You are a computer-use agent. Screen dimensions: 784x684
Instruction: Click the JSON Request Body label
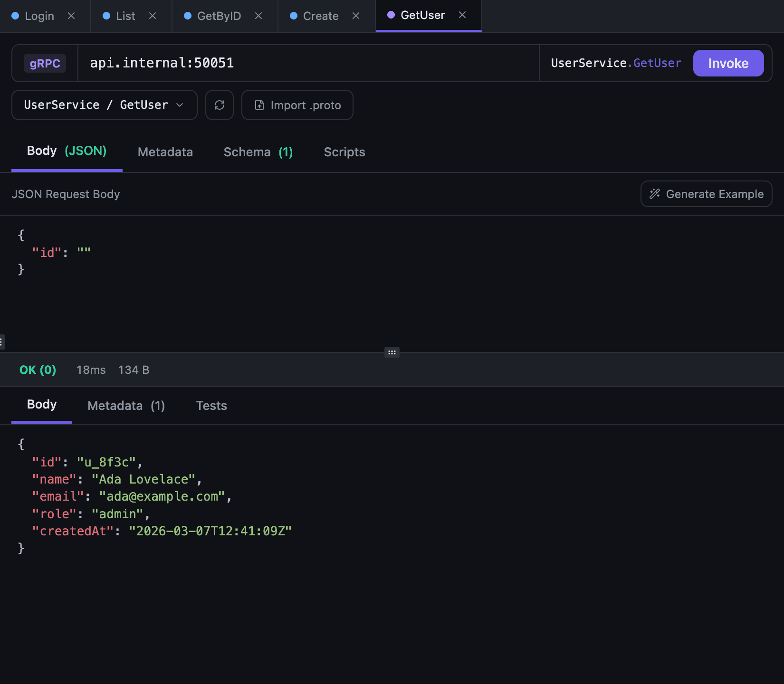click(66, 194)
